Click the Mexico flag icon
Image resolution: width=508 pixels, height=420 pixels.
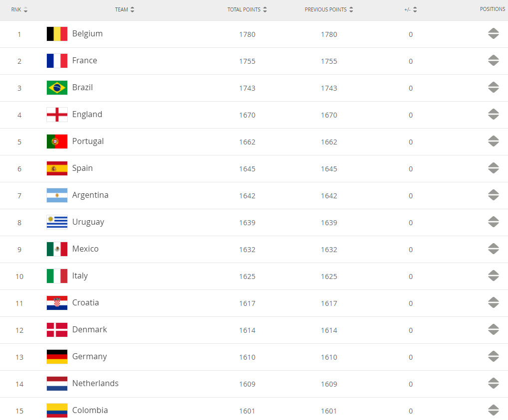click(x=57, y=249)
